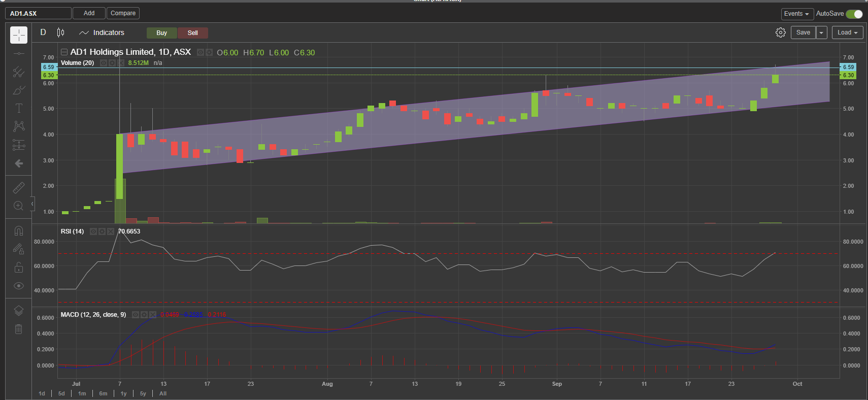Viewport: 868px width, 400px height.
Task: Open the Events dropdown
Action: click(x=797, y=14)
